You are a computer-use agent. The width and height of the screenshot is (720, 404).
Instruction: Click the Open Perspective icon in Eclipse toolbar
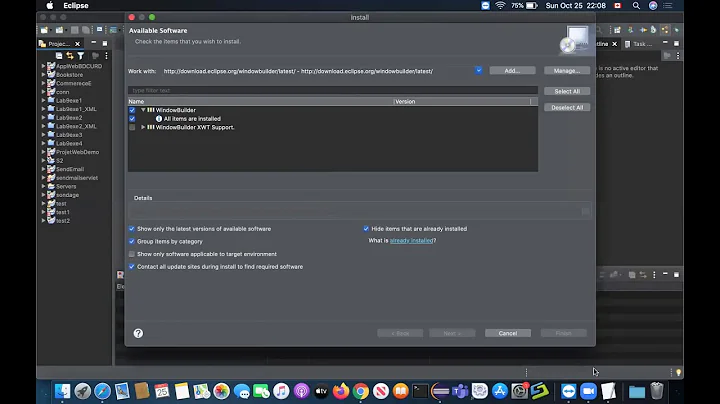[x=617, y=30]
